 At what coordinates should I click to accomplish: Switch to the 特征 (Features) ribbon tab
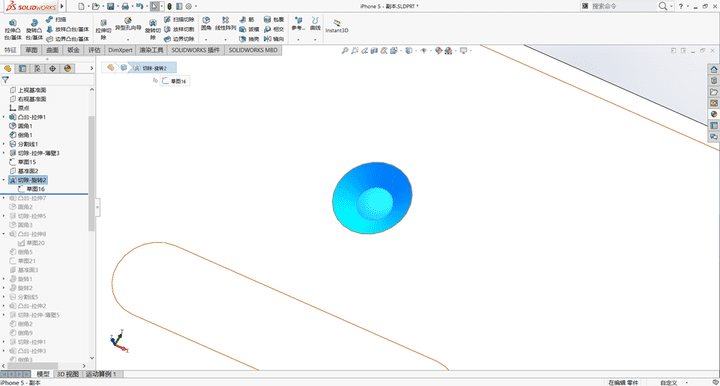[10, 50]
